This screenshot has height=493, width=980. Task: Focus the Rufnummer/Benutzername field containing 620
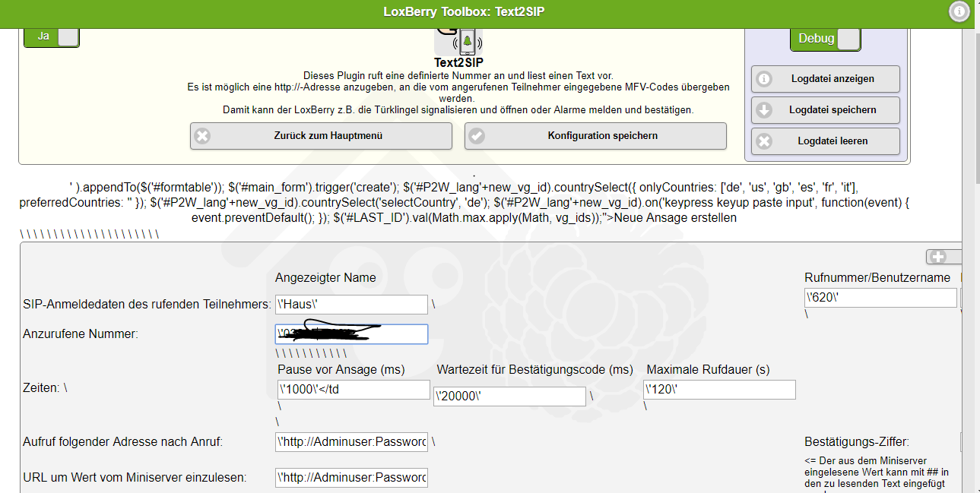click(x=880, y=298)
